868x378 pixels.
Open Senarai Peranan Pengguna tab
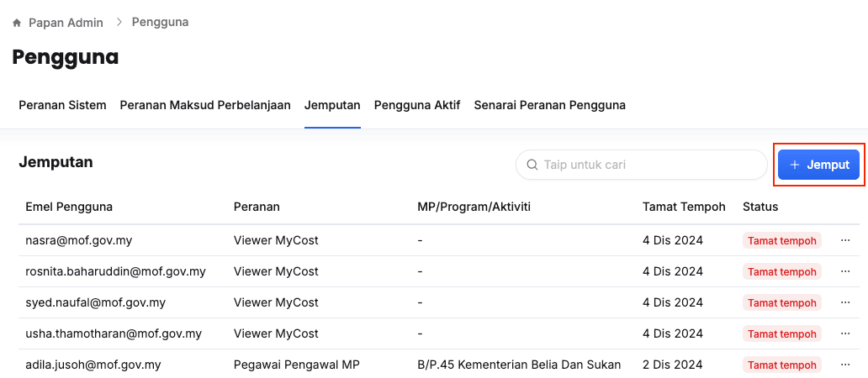(549, 105)
